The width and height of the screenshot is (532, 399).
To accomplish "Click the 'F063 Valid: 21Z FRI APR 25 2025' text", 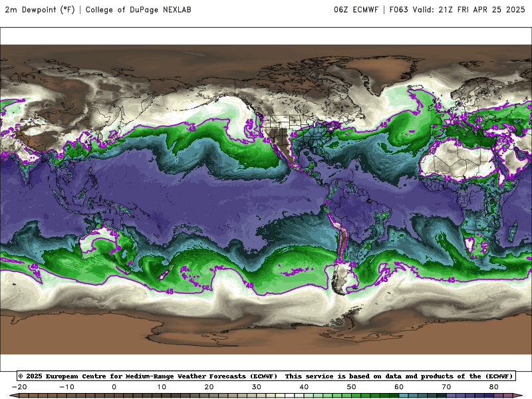I will point(457,9).
